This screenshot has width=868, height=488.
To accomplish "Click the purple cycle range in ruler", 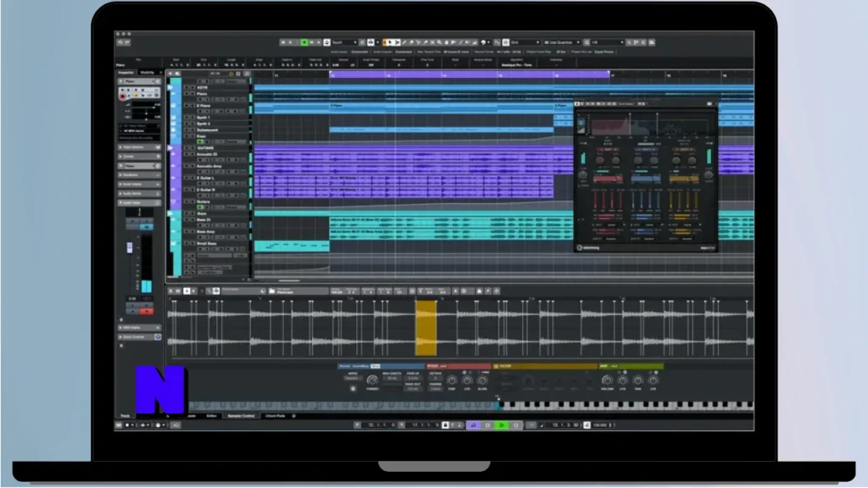I will 470,75.
